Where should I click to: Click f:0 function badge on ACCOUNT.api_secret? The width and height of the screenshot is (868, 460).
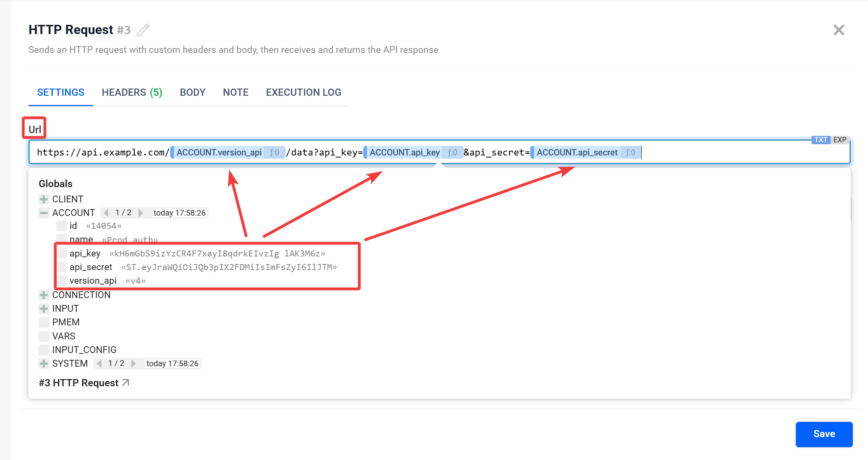(x=630, y=152)
